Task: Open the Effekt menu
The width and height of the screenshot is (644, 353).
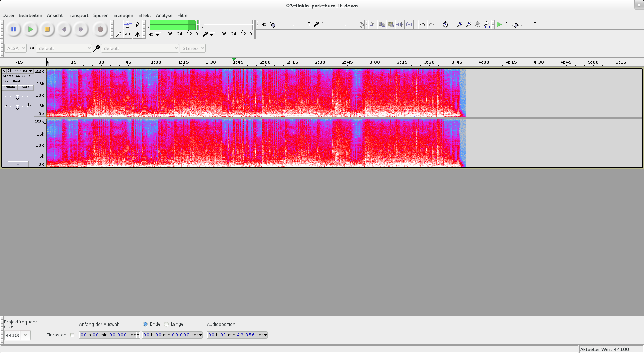Action: [x=144, y=15]
